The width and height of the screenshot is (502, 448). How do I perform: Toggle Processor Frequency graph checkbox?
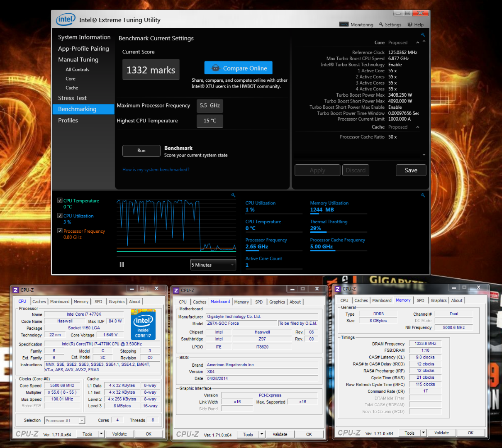pos(60,231)
